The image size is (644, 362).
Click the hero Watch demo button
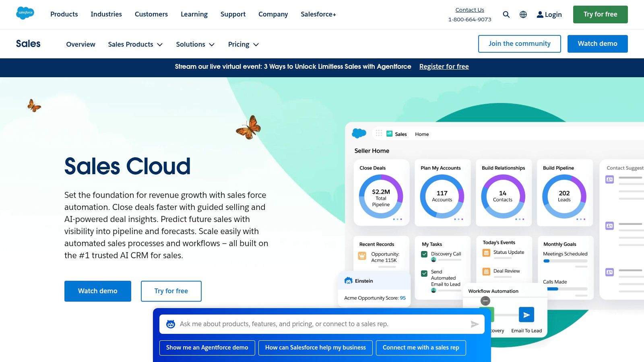[98, 291]
